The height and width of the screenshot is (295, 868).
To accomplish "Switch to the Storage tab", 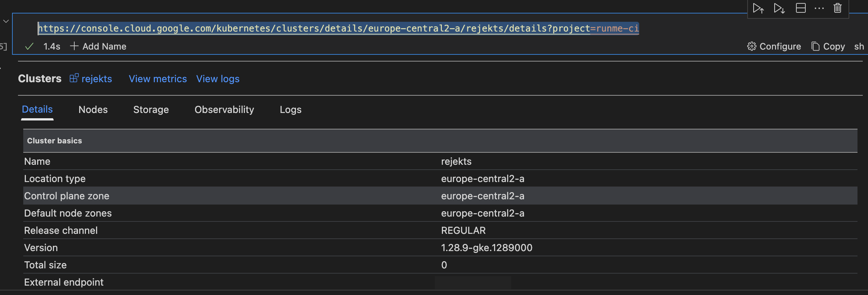I will click(x=151, y=110).
